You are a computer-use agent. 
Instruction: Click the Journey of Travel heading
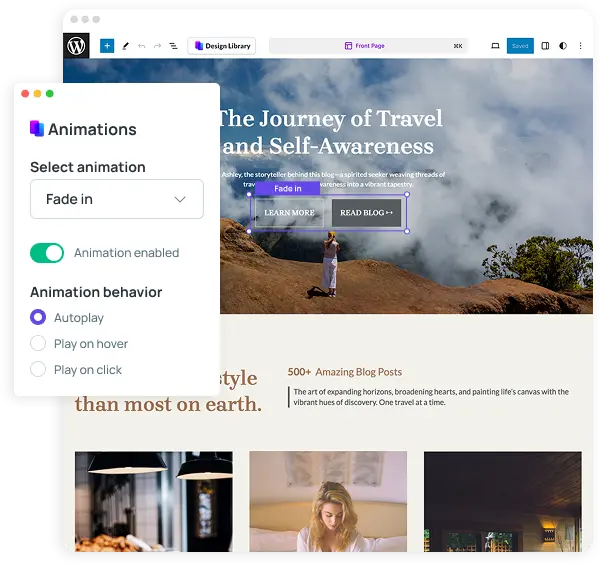coord(330,132)
